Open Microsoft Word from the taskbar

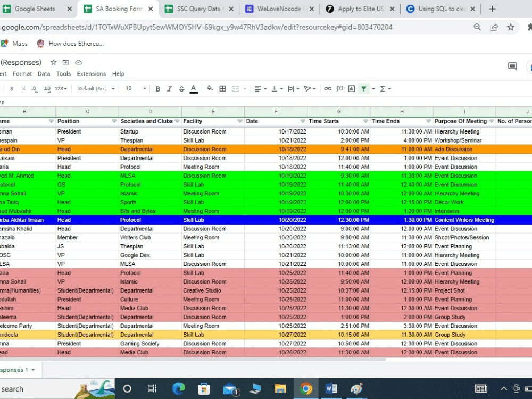click(331, 389)
